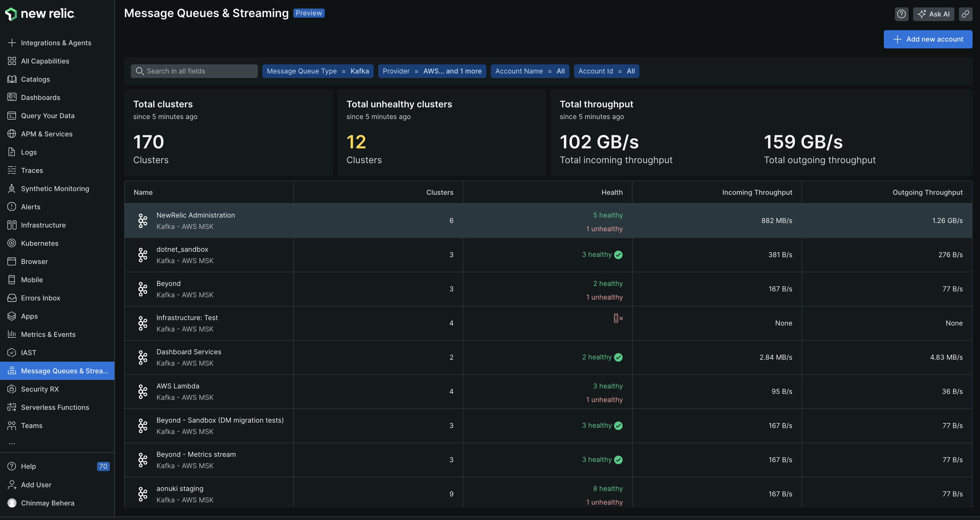Click the help question mark icon
This screenshot has height=520, width=980.
click(901, 14)
